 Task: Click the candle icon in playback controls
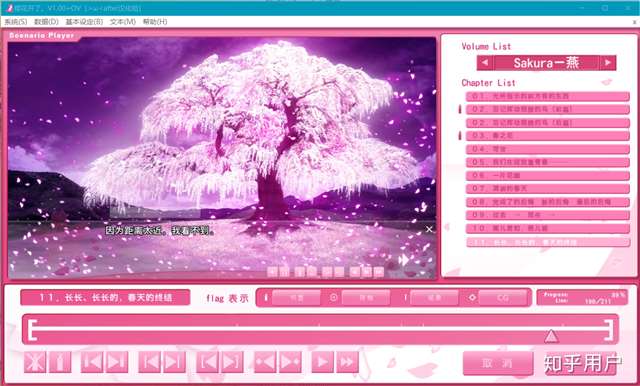coord(60,362)
